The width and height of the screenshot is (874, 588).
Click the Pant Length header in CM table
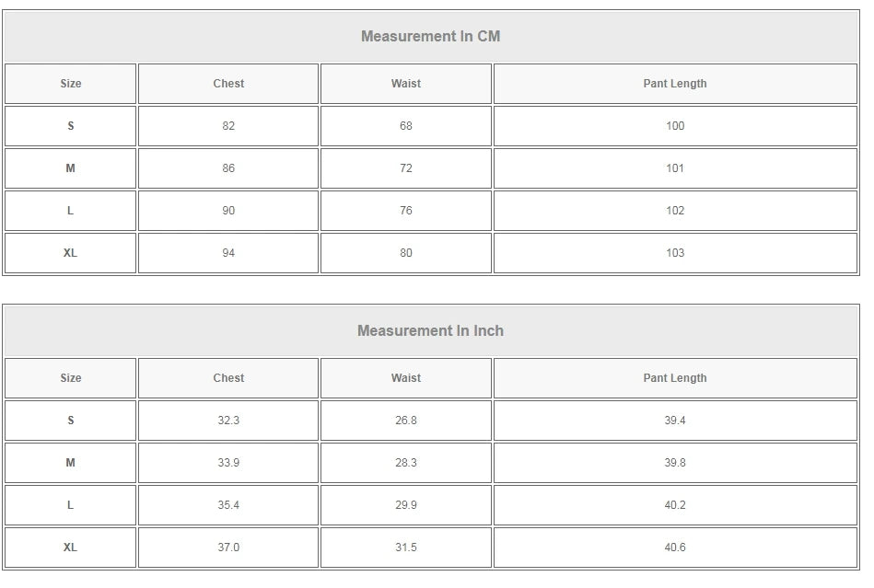pos(674,84)
